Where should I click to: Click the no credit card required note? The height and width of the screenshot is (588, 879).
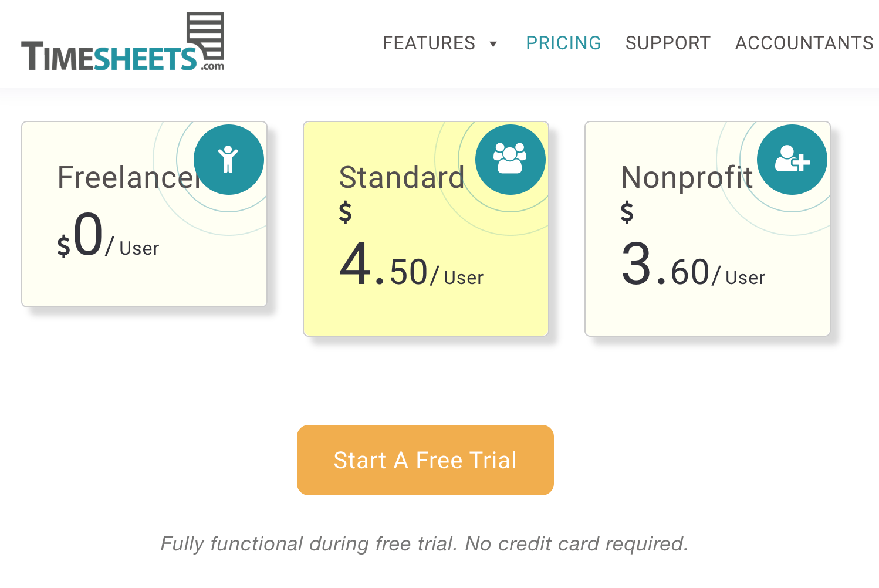point(424,544)
